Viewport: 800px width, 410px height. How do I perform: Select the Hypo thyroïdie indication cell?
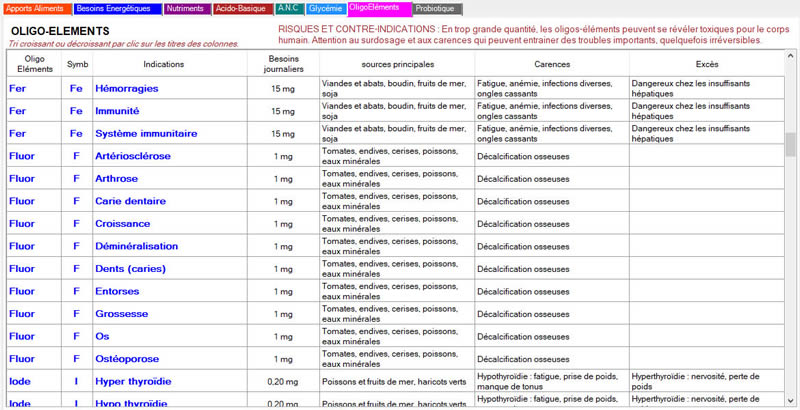(170, 400)
